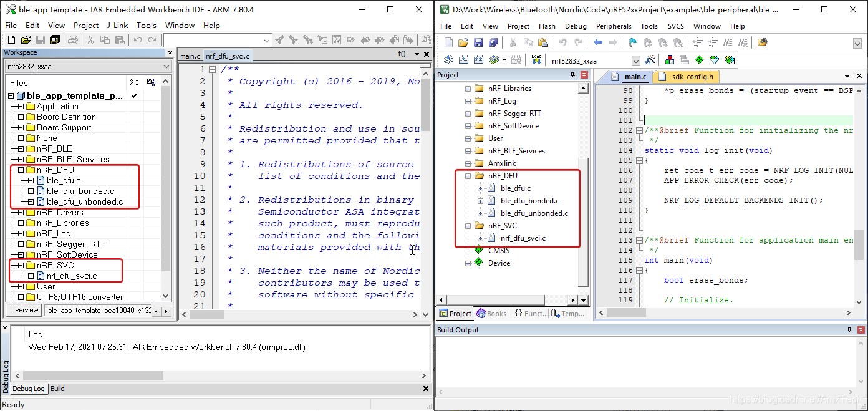Collapse nRF_SVC group in IAR workspace
The width and height of the screenshot is (868, 411).
[21, 265]
